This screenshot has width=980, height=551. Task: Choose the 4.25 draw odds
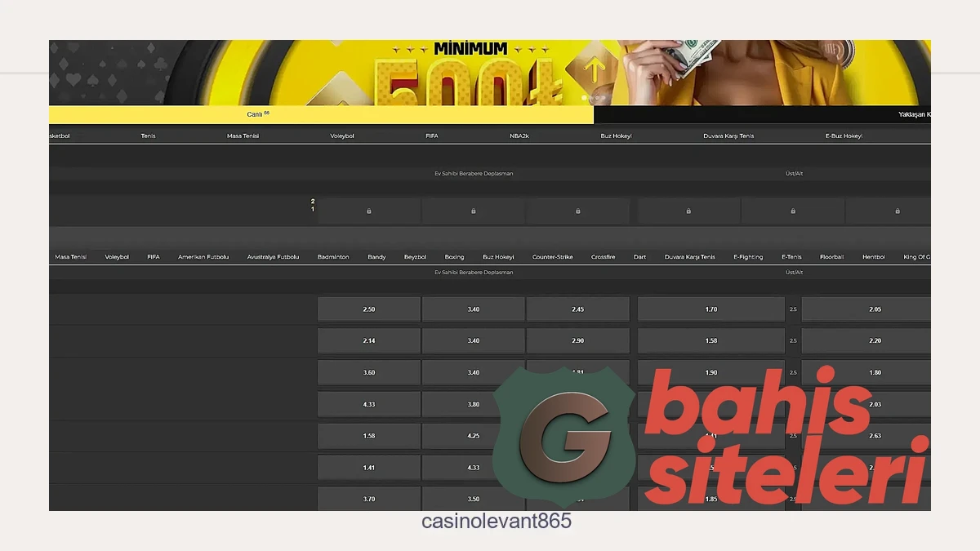click(473, 436)
